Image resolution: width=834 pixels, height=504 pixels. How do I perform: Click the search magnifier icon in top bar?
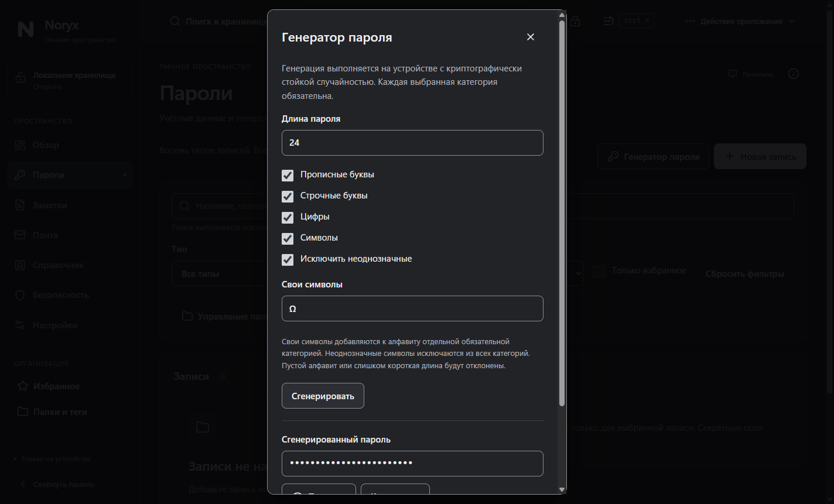(175, 21)
